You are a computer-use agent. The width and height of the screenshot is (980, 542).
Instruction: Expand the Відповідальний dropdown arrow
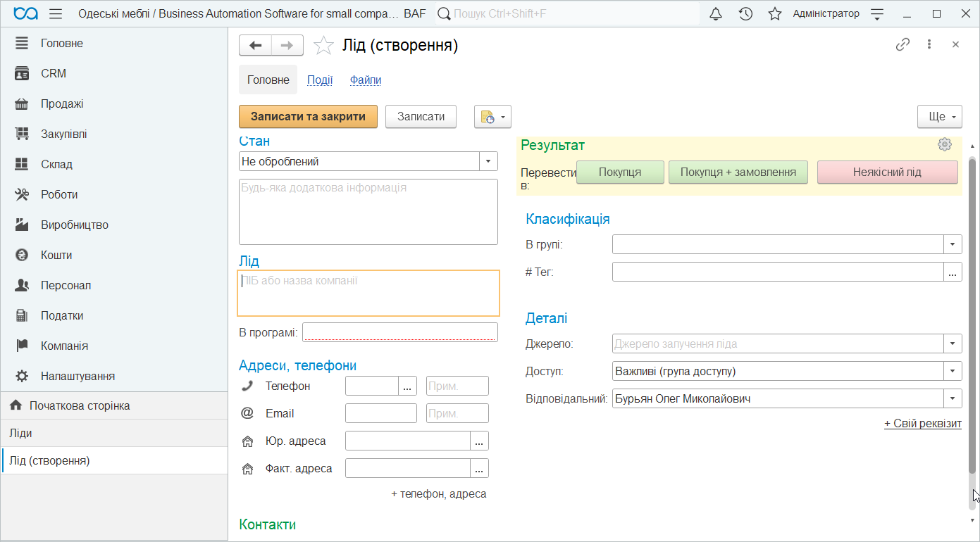click(953, 398)
